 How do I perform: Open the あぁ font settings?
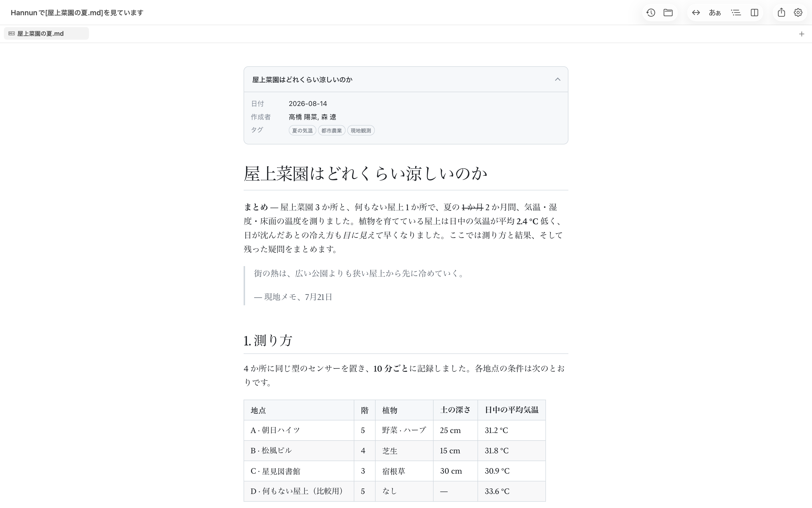[715, 13]
